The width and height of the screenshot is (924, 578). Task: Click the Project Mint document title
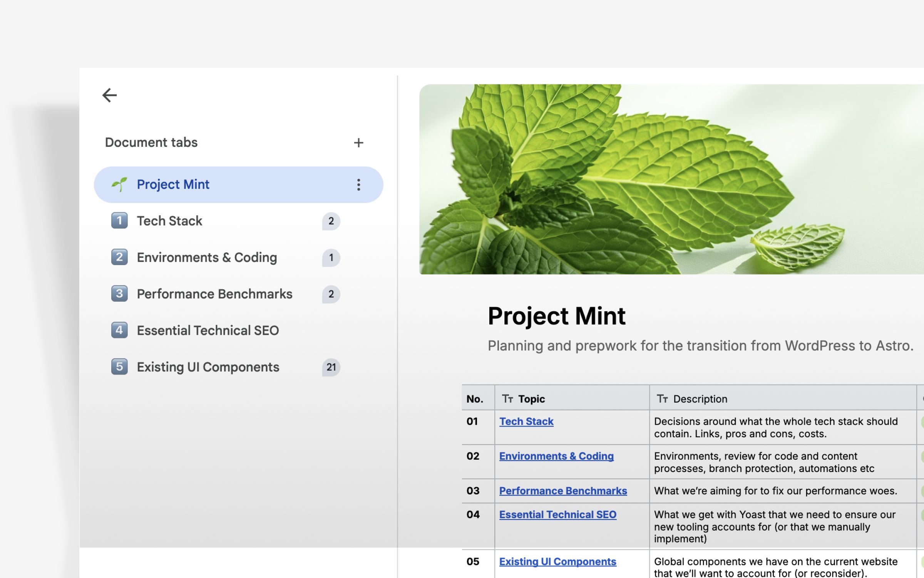(556, 316)
